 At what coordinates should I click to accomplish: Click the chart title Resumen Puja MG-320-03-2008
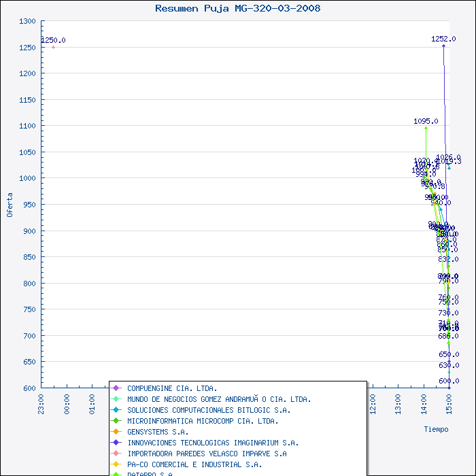238,8
